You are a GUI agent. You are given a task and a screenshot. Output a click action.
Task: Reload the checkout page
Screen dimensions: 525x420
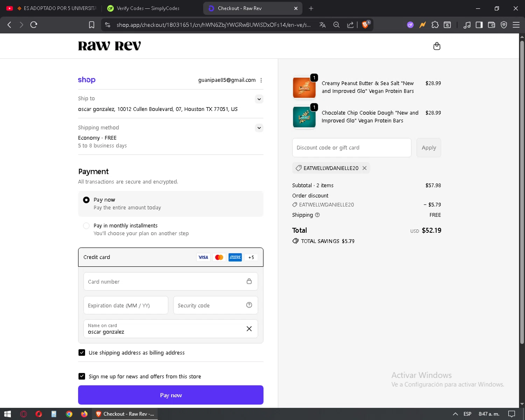click(34, 24)
